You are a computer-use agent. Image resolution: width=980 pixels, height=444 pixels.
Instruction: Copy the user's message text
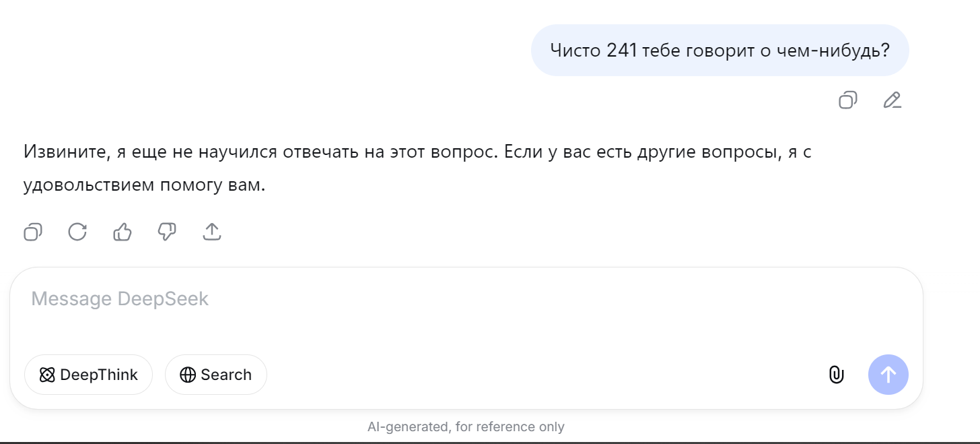(847, 100)
